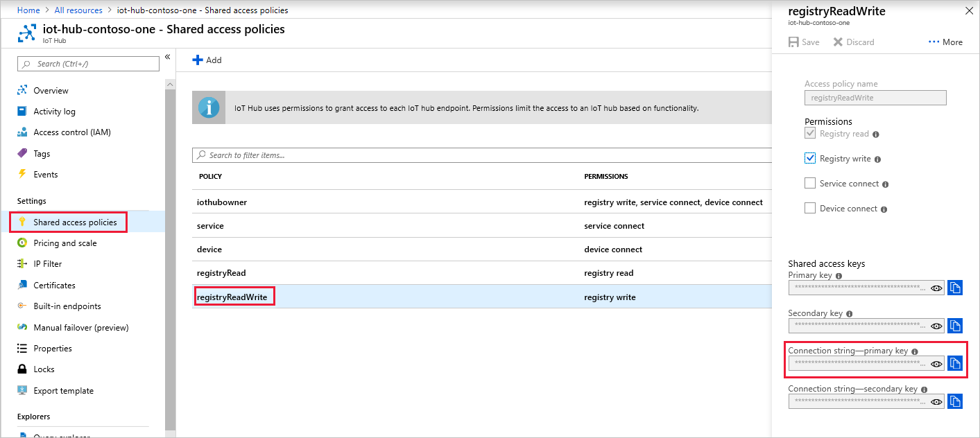This screenshot has height=438, width=980.
Task: Go to Pricing and scale
Action: coord(65,243)
